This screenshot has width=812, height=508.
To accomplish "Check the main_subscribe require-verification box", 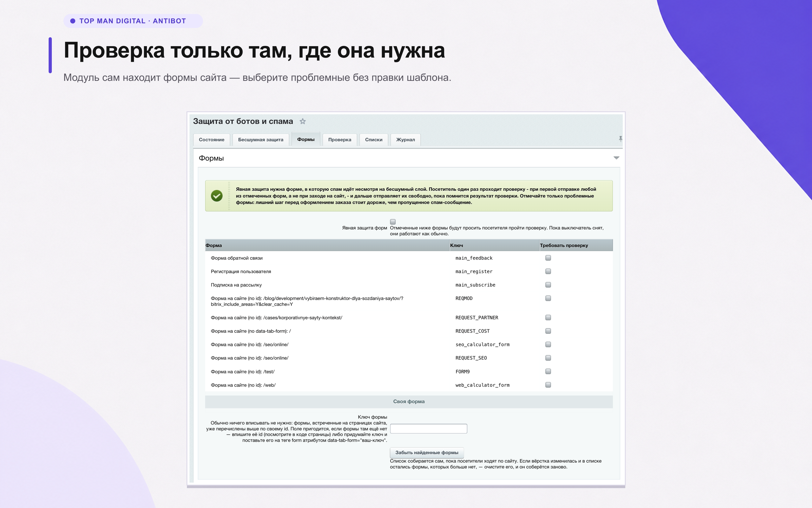I will click(548, 284).
